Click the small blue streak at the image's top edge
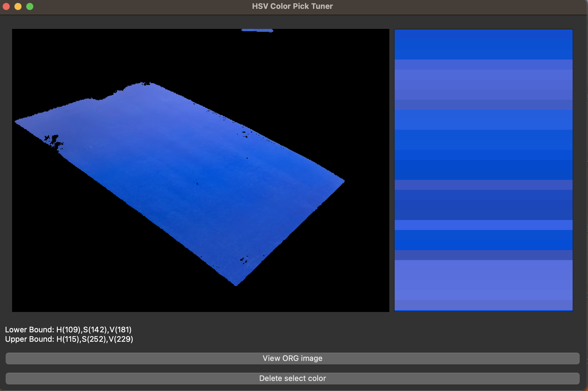The image size is (588, 391). click(x=257, y=30)
